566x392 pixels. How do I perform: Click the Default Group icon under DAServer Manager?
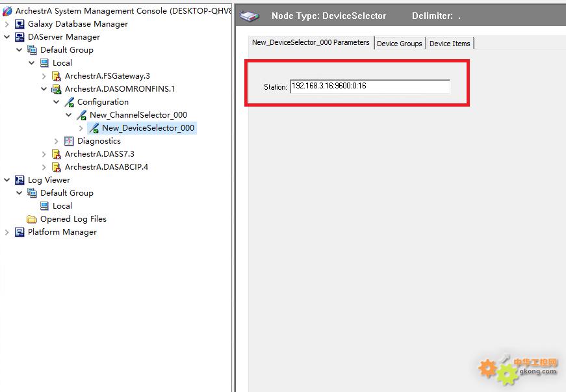click(32, 50)
